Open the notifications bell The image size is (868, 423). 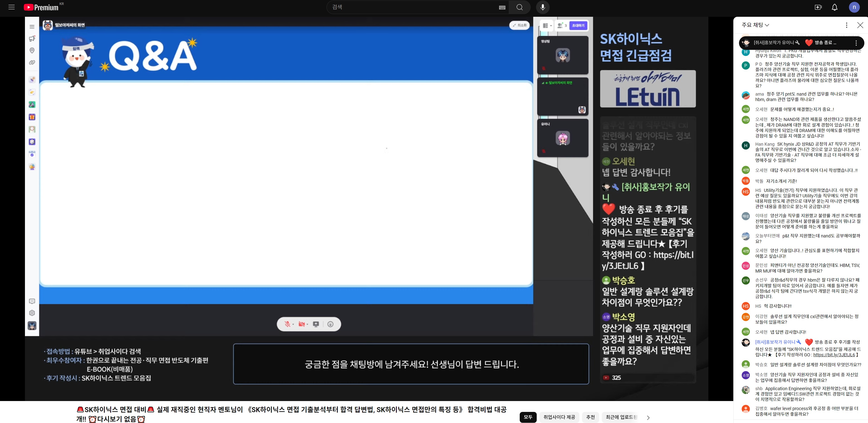834,7
